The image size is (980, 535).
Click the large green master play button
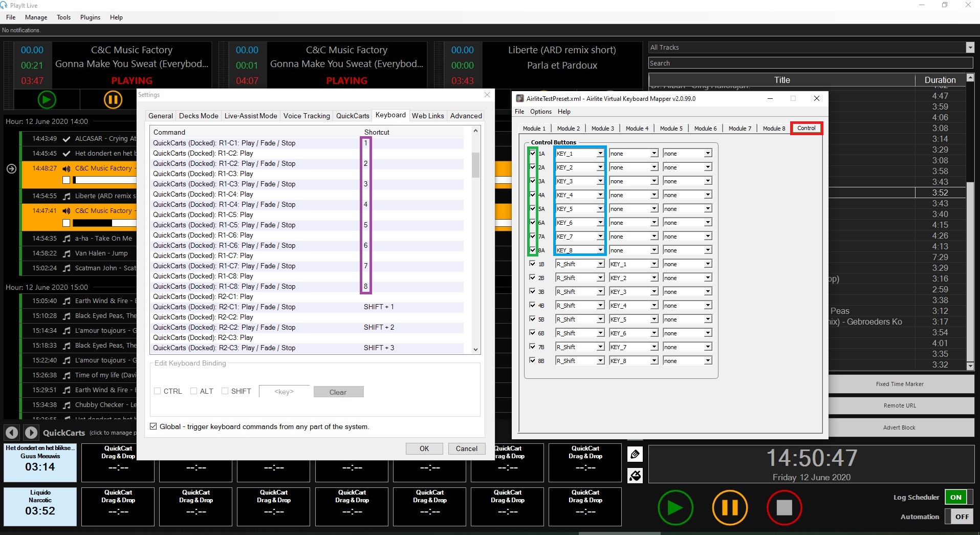(675, 507)
